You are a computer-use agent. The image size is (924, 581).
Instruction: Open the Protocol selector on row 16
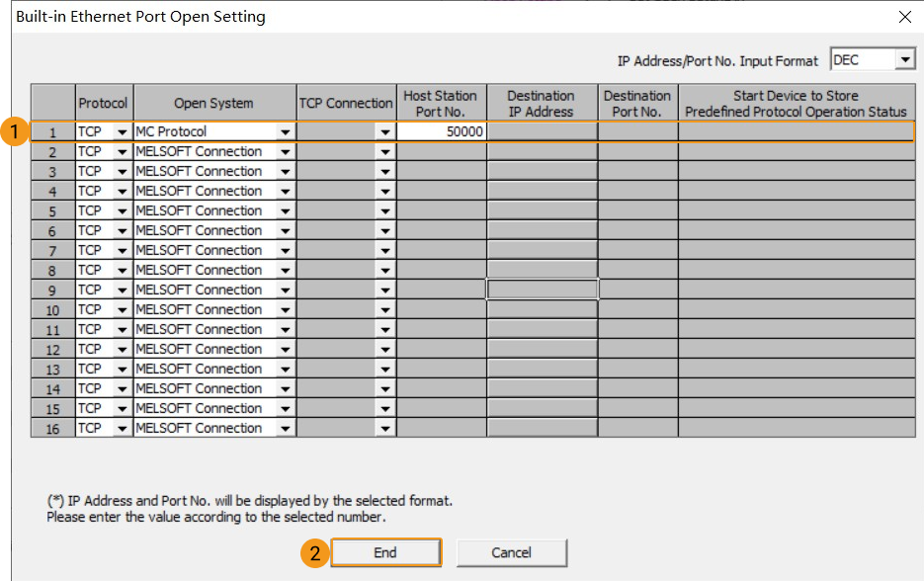pyautogui.click(x=124, y=428)
